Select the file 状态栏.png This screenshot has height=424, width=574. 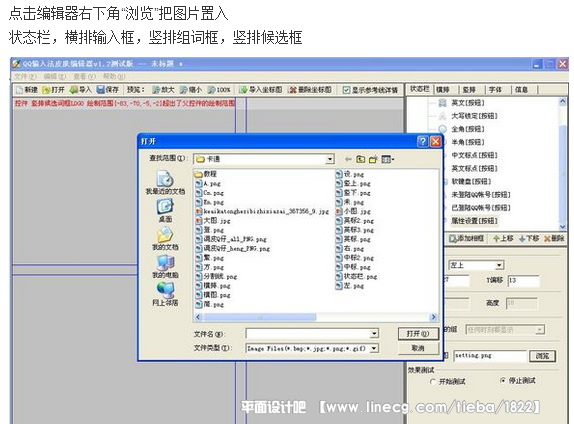(x=357, y=276)
